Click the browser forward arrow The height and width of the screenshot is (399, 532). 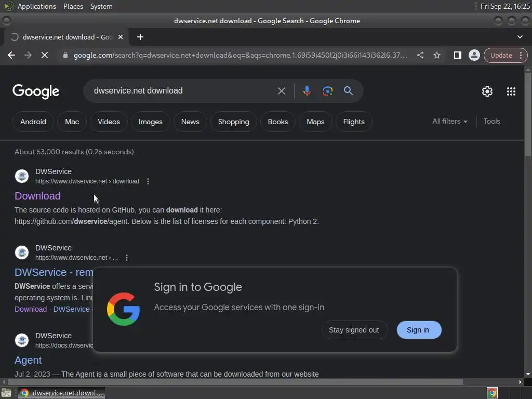click(28, 55)
